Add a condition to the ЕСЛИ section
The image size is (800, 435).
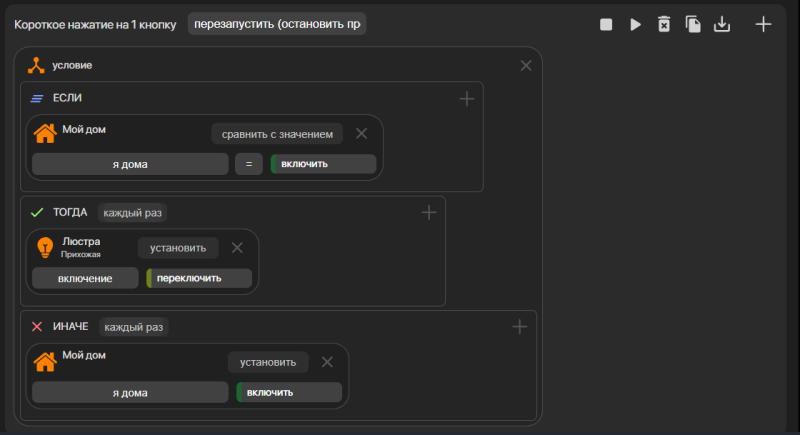467,98
